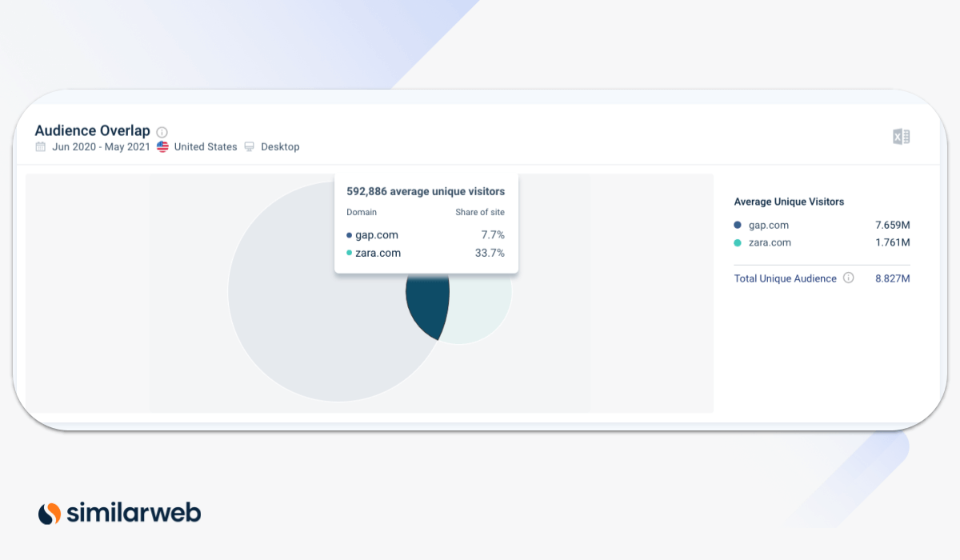The height and width of the screenshot is (560, 960).
Task: Click the Audience Overlap info icon
Action: pos(162,132)
